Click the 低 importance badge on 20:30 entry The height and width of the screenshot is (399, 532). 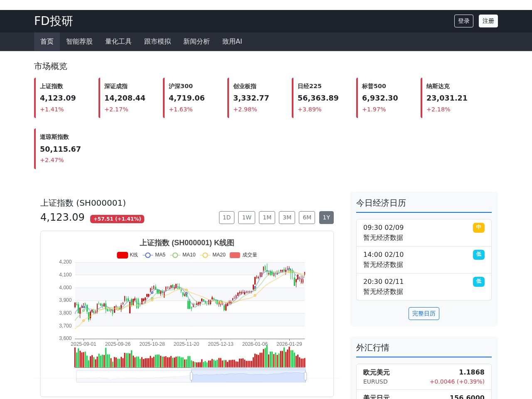pos(479,281)
